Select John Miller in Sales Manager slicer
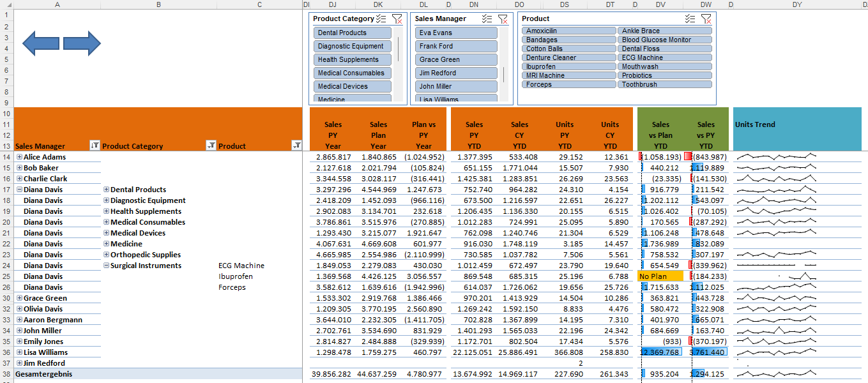This screenshot has height=383, width=868. coord(456,86)
